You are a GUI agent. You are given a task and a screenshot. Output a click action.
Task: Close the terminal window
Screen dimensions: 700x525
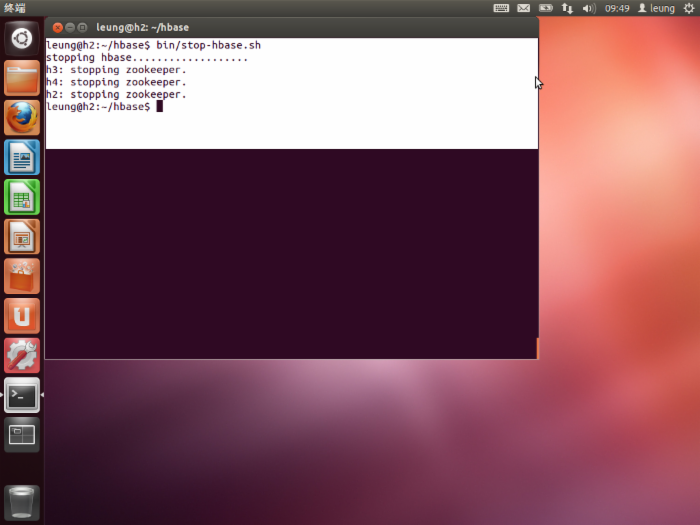(57, 28)
